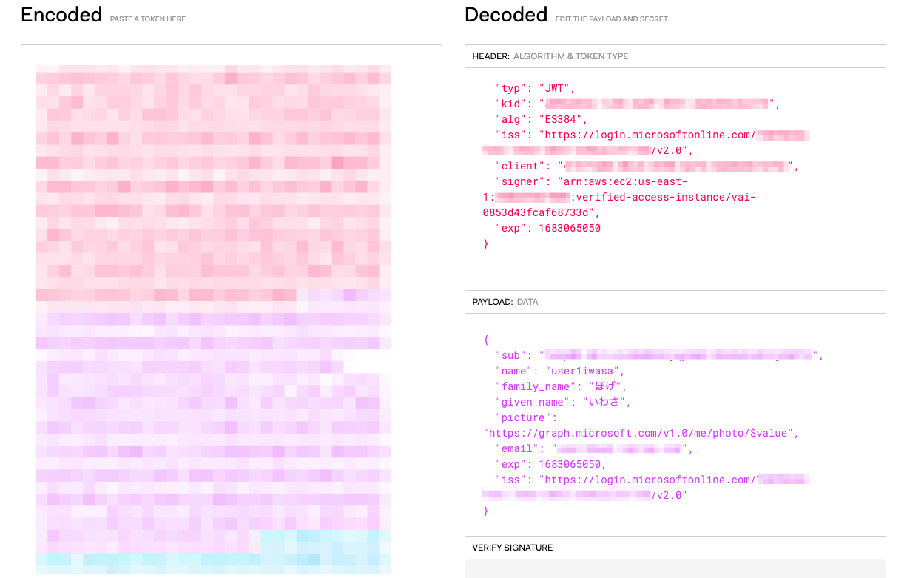Click the "Decoded" heading
Image resolution: width=924 pixels, height=578 pixels.
[506, 15]
